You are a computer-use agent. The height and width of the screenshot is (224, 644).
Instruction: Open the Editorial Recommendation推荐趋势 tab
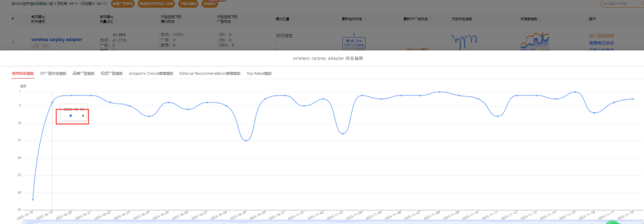(x=210, y=73)
